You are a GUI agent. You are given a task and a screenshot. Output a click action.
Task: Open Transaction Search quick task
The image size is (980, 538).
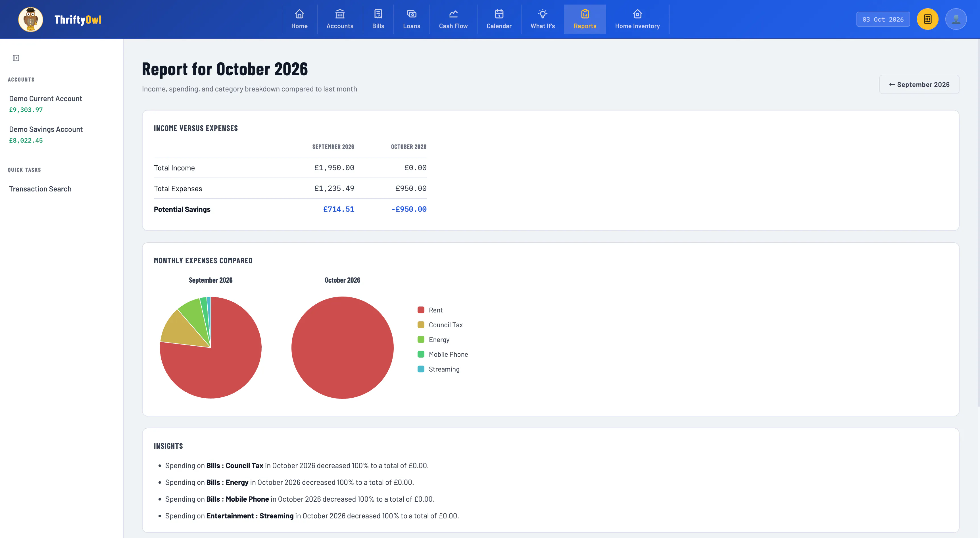40,189
